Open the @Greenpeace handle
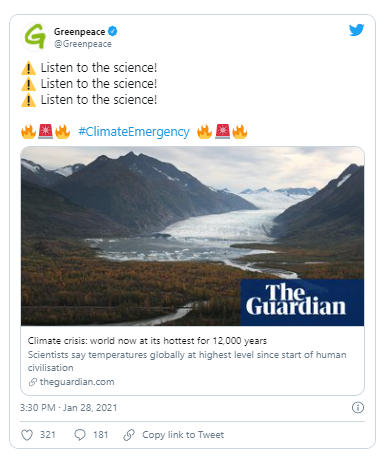The height and width of the screenshot is (456, 387). (x=83, y=44)
